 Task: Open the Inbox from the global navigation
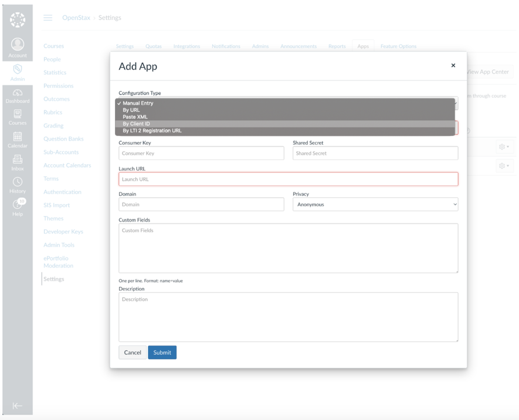[x=18, y=160]
